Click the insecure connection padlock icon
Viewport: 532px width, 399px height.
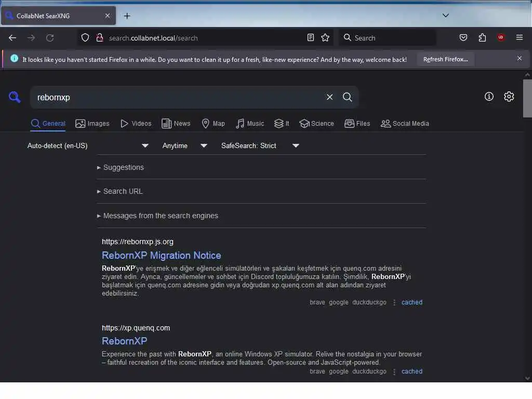point(99,37)
